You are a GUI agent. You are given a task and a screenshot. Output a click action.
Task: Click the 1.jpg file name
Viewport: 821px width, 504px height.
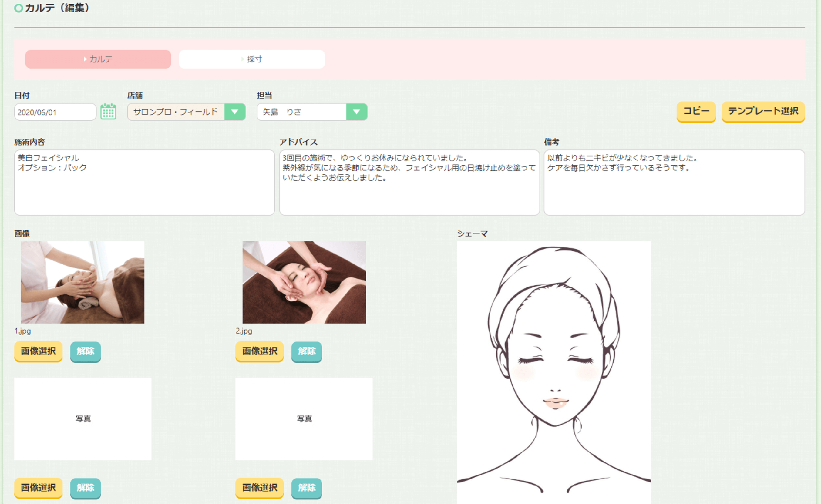coord(23,331)
